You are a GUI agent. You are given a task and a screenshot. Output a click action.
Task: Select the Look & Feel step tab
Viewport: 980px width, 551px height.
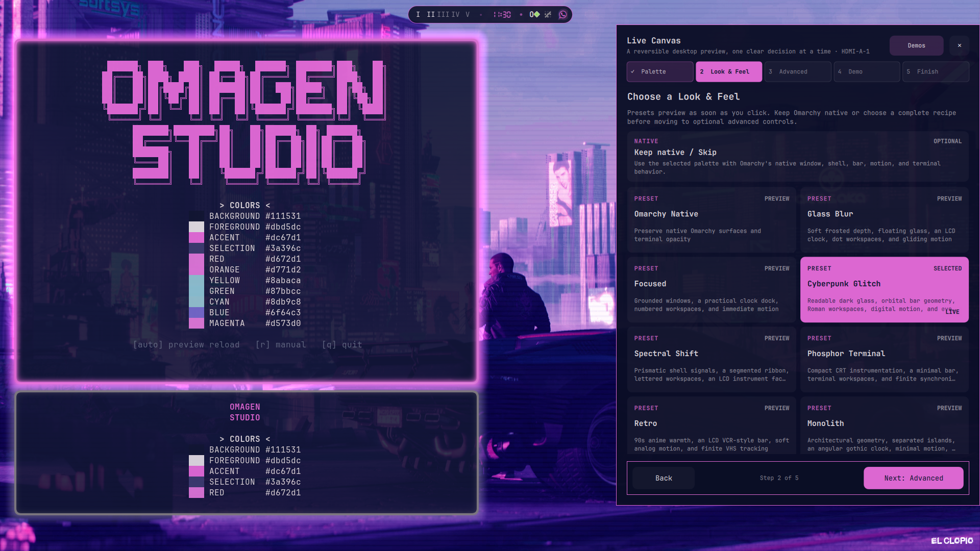729,71
